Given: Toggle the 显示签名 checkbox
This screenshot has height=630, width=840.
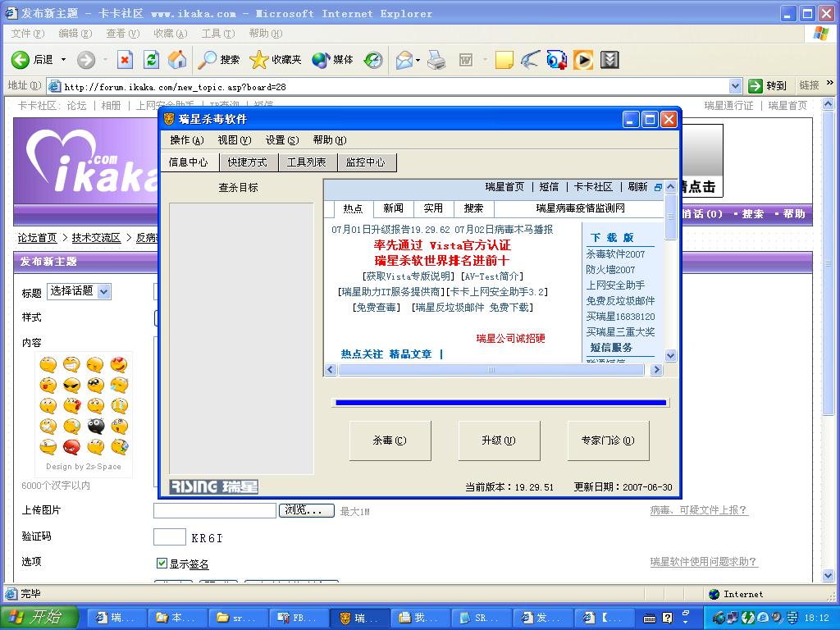Looking at the screenshot, I should tap(162, 563).
